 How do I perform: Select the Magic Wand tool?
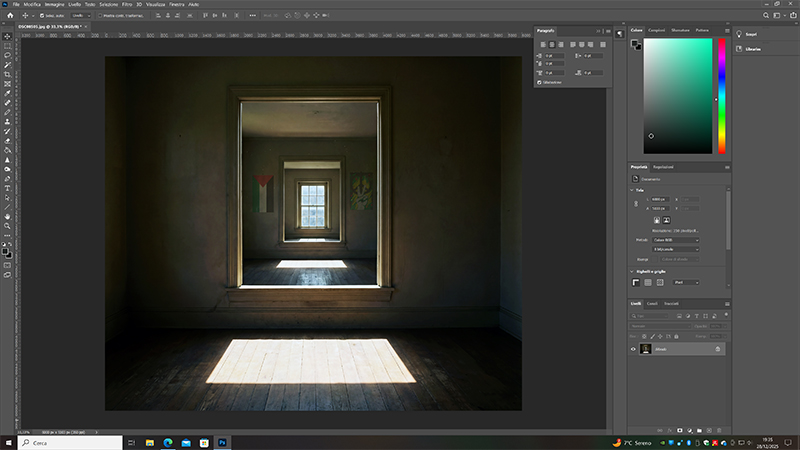coord(7,65)
